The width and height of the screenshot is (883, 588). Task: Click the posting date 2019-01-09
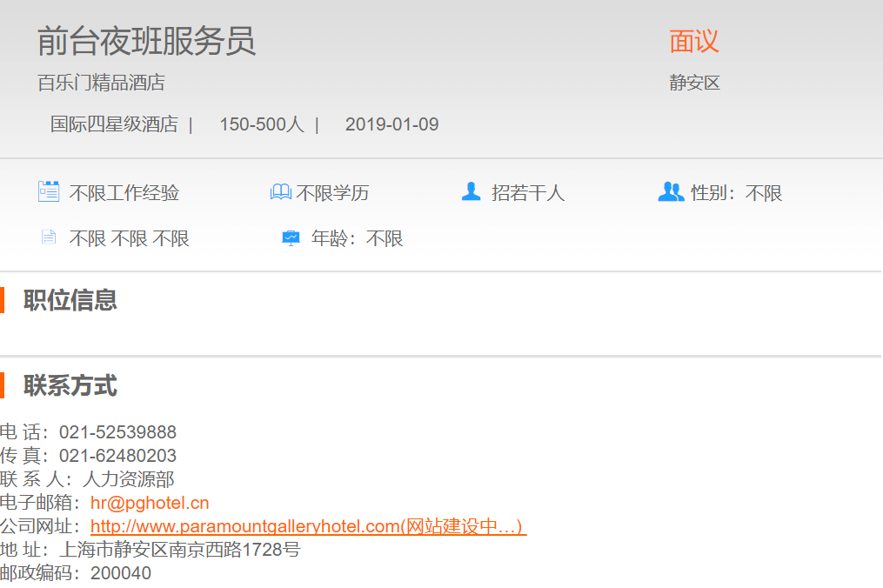pyautogui.click(x=391, y=124)
